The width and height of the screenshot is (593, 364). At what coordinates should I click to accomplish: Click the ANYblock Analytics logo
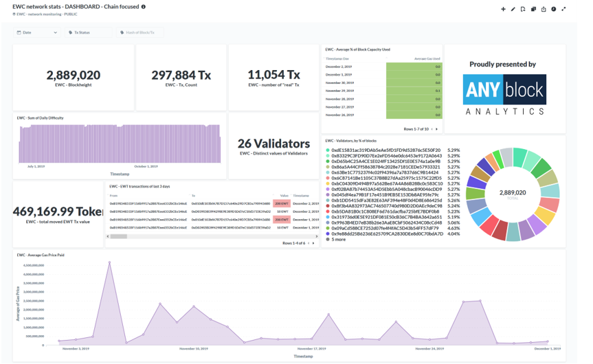click(504, 95)
